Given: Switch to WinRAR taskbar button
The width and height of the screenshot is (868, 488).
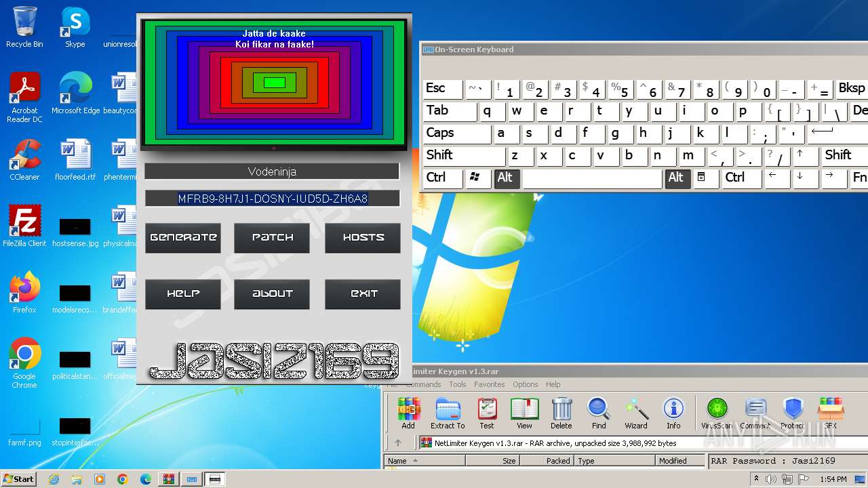Looking at the screenshot, I should [168, 479].
